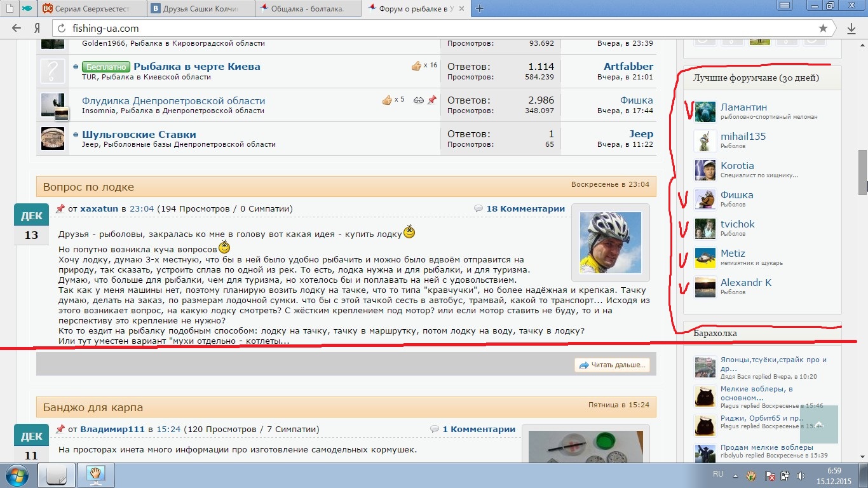Click the bookmark star in address bar

coord(824,29)
